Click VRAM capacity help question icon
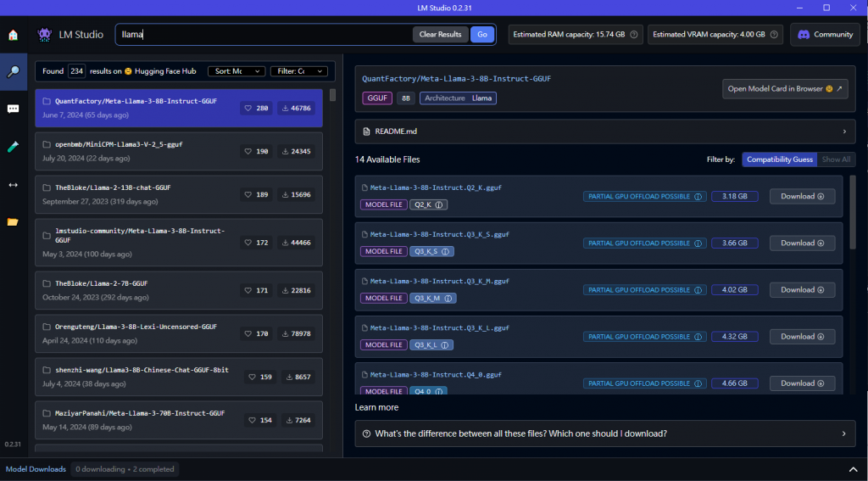This screenshot has width=868, height=481. 774,34
